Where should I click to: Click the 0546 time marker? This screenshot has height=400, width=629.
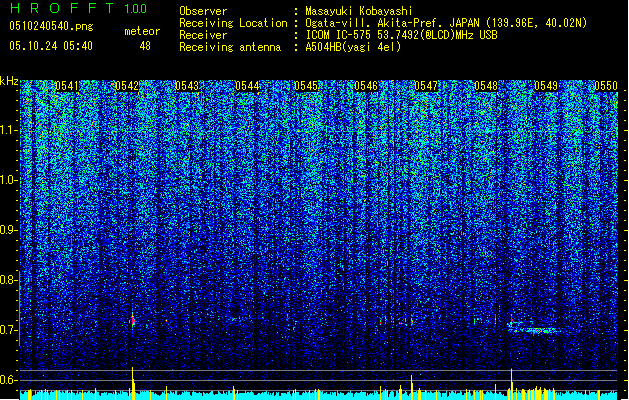click(366, 86)
